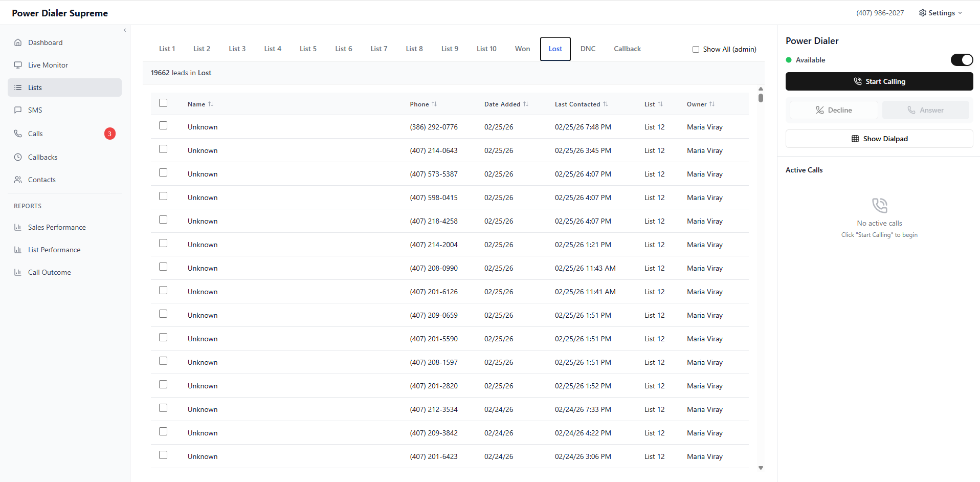The image size is (980, 482).
Task: Click the Live Monitor screen icon
Action: tap(18, 65)
